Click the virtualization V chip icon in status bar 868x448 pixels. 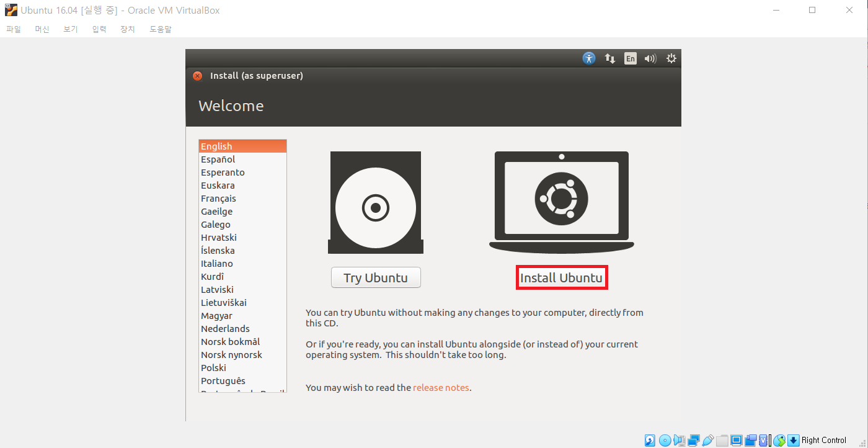763,441
